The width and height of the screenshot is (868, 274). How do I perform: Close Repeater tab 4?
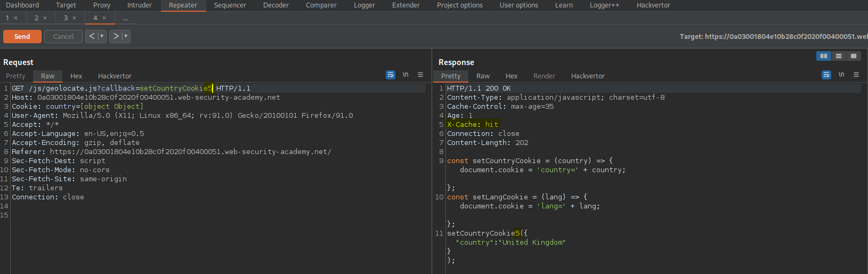(x=104, y=18)
